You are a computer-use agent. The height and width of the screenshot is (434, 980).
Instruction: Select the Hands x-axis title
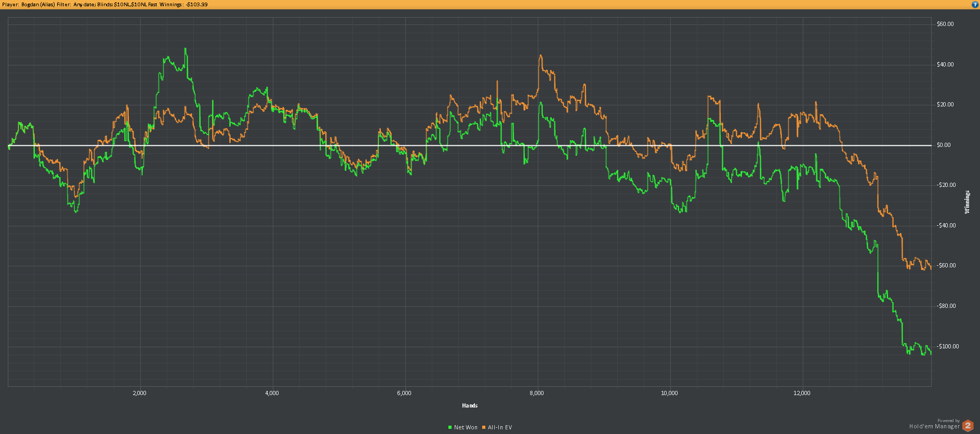pyautogui.click(x=470, y=405)
